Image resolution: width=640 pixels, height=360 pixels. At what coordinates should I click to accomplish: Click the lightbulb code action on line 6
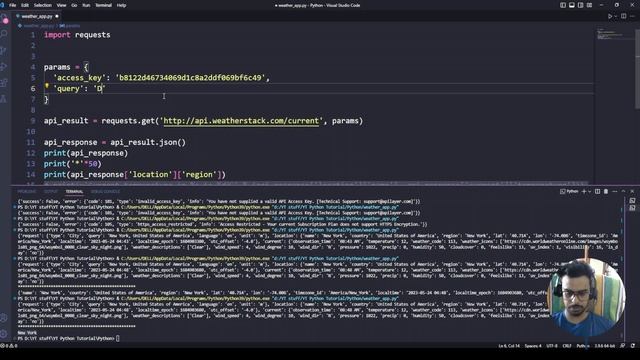click(x=47, y=86)
